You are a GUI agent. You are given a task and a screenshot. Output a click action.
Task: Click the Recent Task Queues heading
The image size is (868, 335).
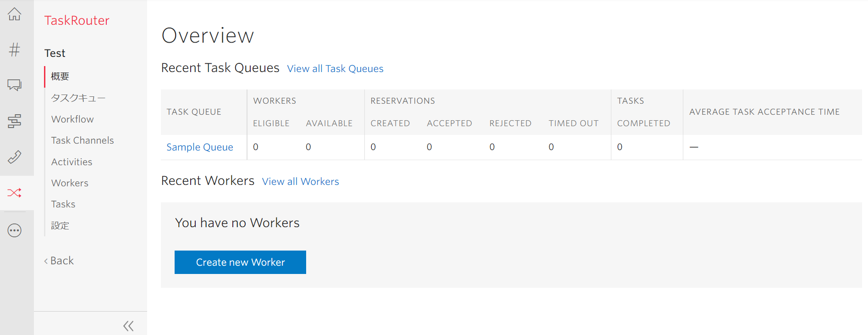pos(220,68)
